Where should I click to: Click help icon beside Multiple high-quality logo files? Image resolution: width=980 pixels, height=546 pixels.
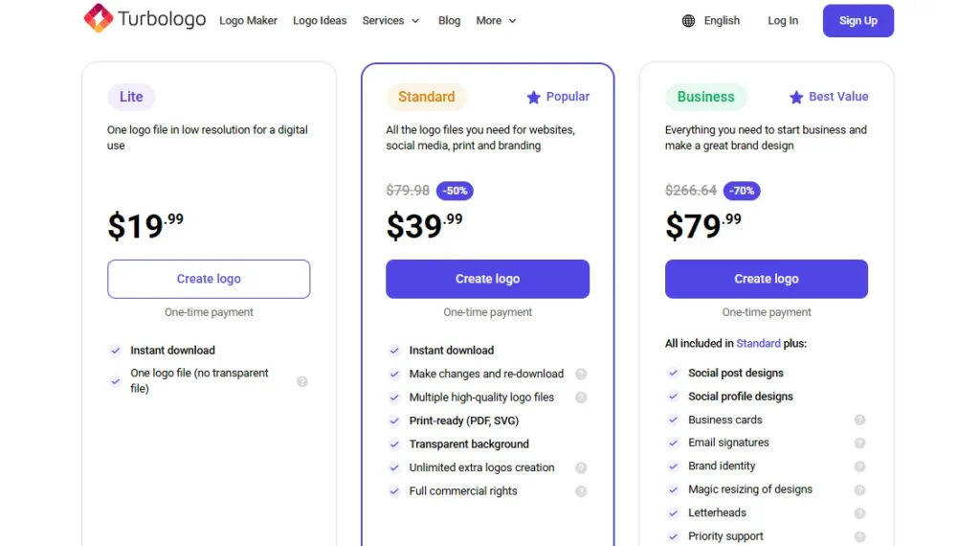[x=581, y=398]
